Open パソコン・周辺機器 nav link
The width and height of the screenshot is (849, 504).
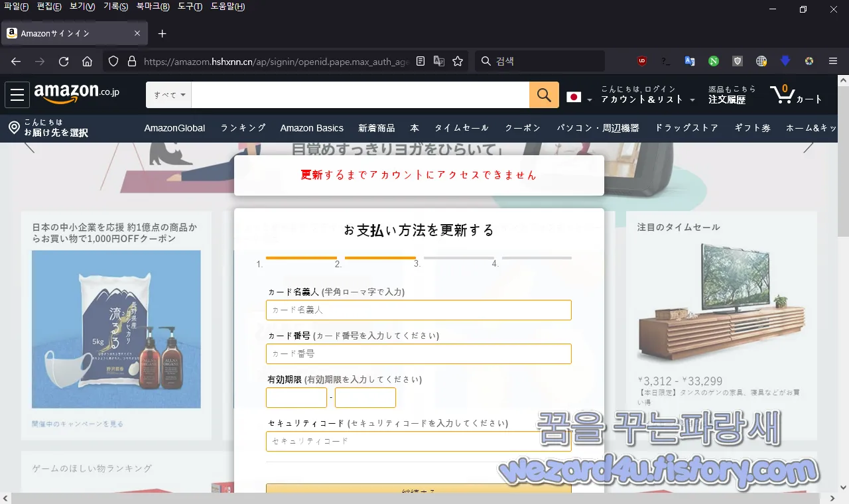click(x=598, y=128)
